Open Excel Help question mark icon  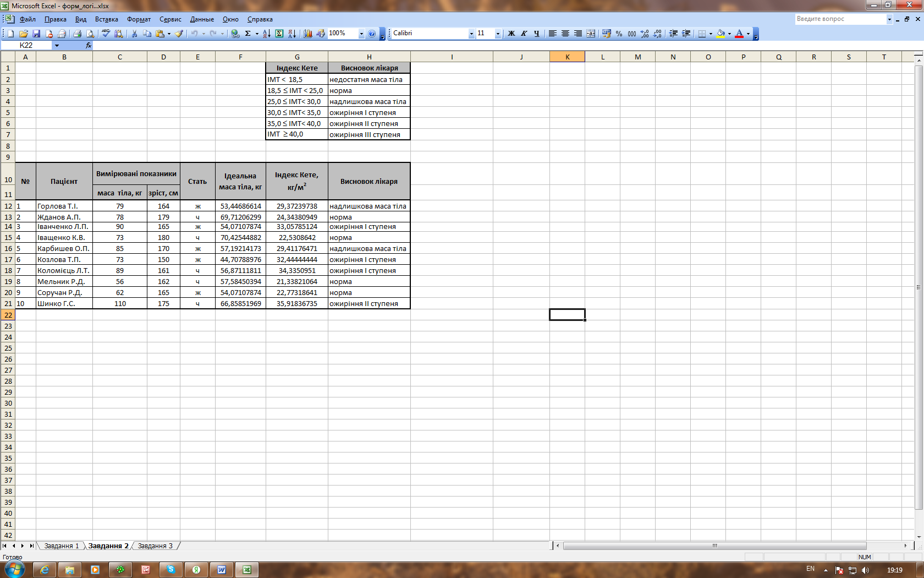(372, 34)
